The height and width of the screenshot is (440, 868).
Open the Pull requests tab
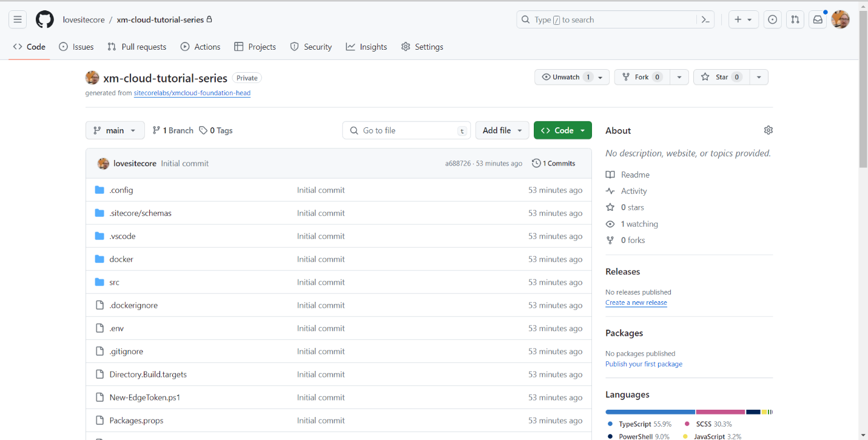tap(136, 47)
